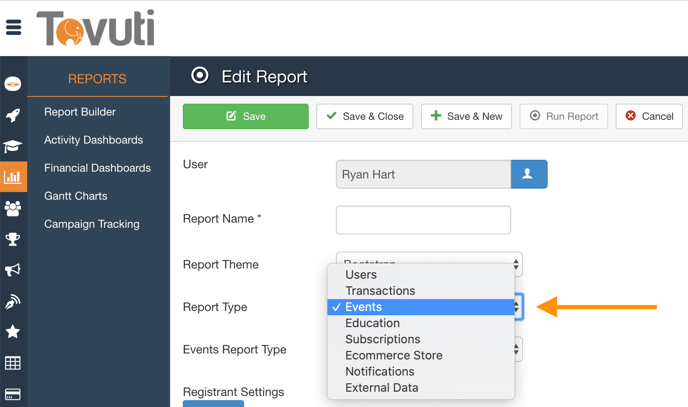Screen dimensions: 688x407
Task: Open the users group sidebar icon
Action: (x=13, y=208)
